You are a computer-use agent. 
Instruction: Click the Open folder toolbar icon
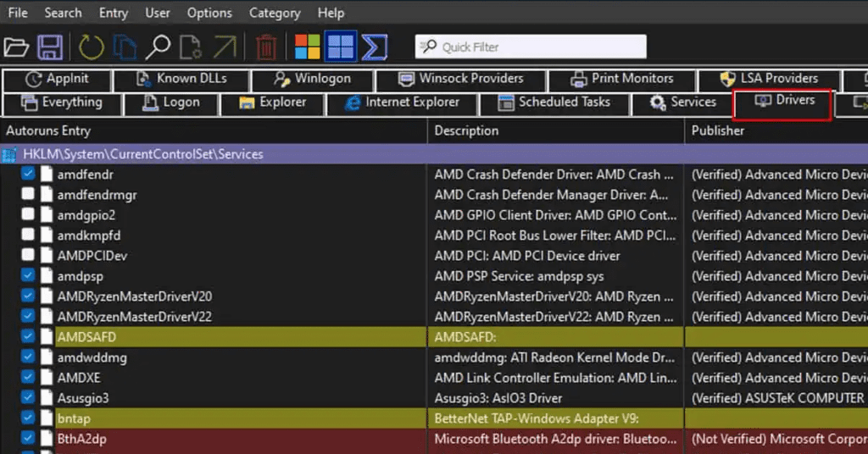[17, 47]
